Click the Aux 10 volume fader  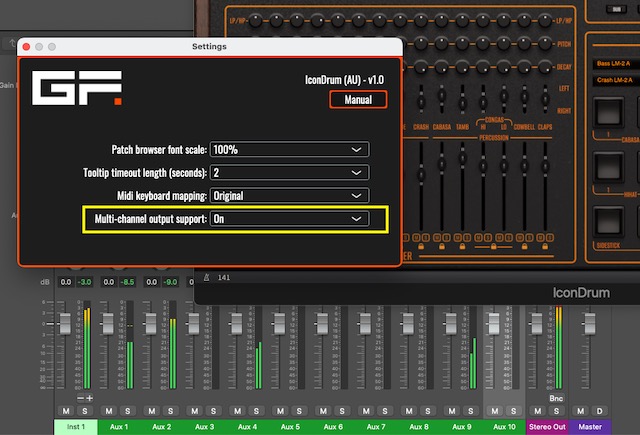[x=494, y=322]
